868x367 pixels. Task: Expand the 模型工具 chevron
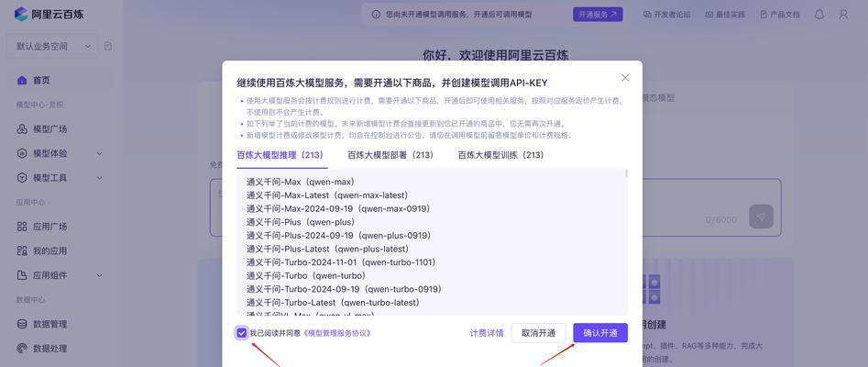pyautogui.click(x=100, y=178)
